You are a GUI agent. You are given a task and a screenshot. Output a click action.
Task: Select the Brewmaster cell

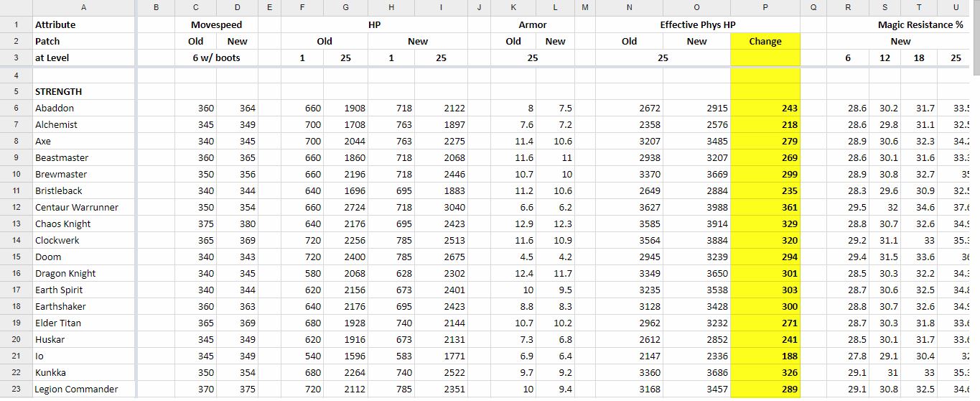pos(83,175)
